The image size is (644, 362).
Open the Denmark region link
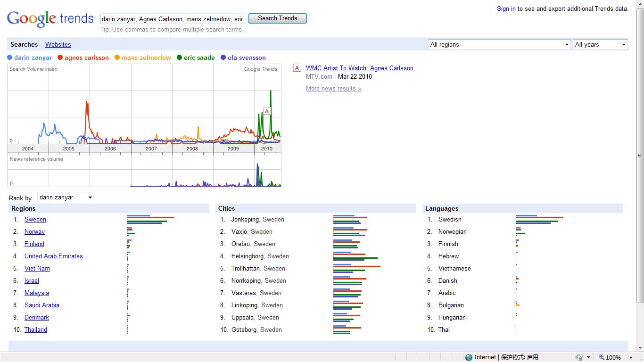[37, 317]
